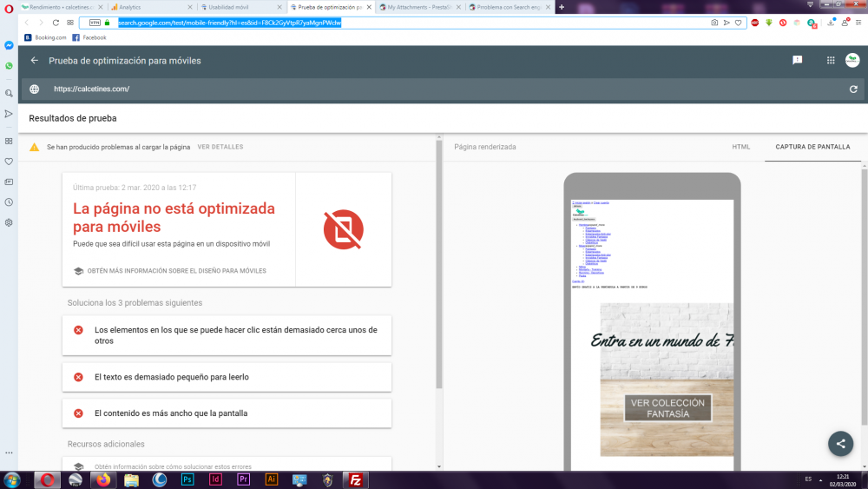
Task: Open the tab list menu icon
Action: tap(810, 4)
